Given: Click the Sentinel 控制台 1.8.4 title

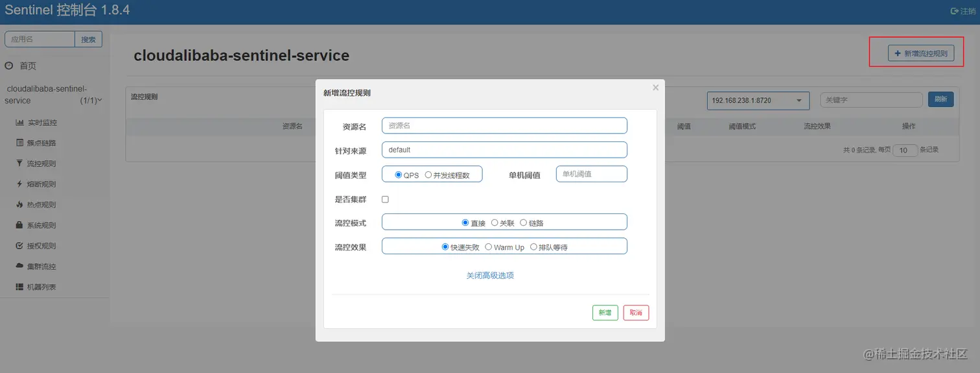Looking at the screenshot, I should click(x=67, y=11).
